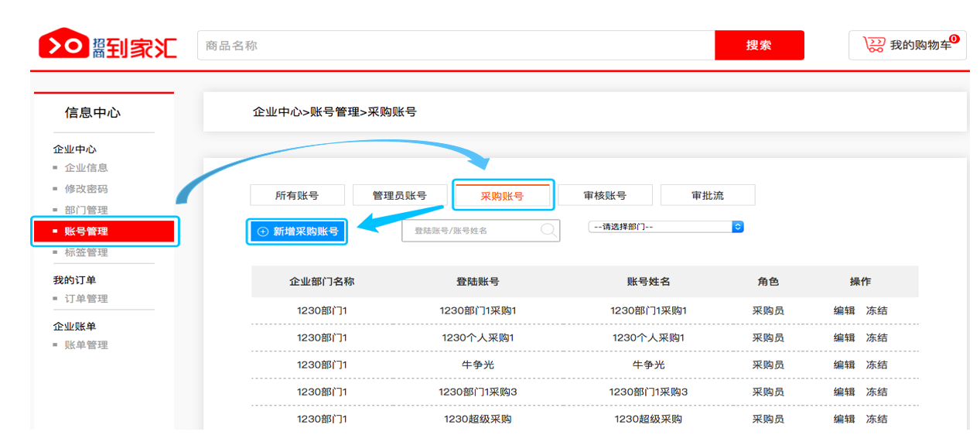Open the 审批流 tab
The width and height of the screenshot is (980, 442).
click(707, 196)
